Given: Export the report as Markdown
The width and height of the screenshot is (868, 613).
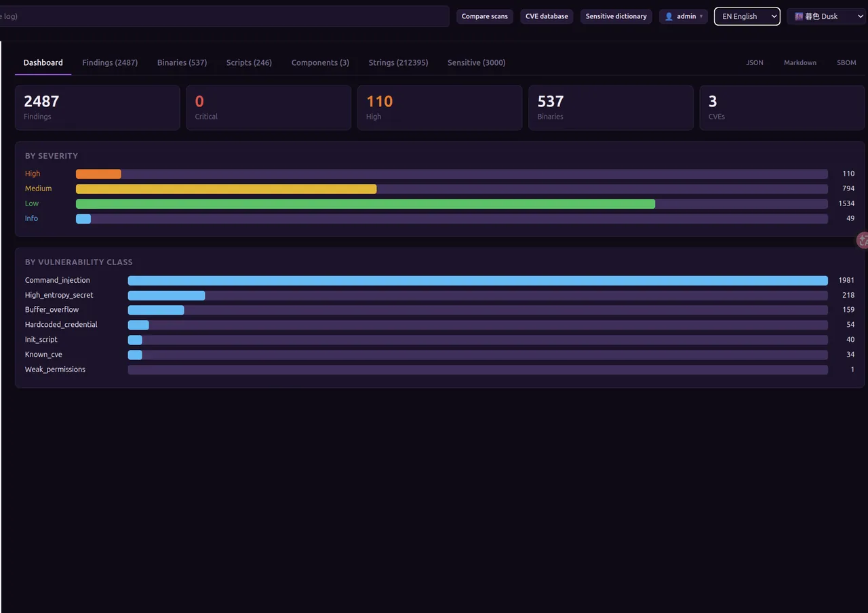Looking at the screenshot, I should coord(800,62).
